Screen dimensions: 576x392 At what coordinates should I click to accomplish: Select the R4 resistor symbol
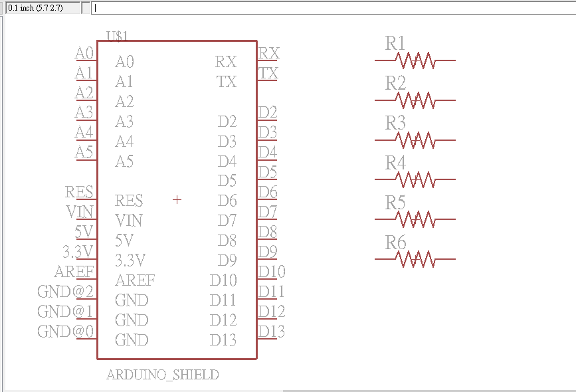point(415,179)
